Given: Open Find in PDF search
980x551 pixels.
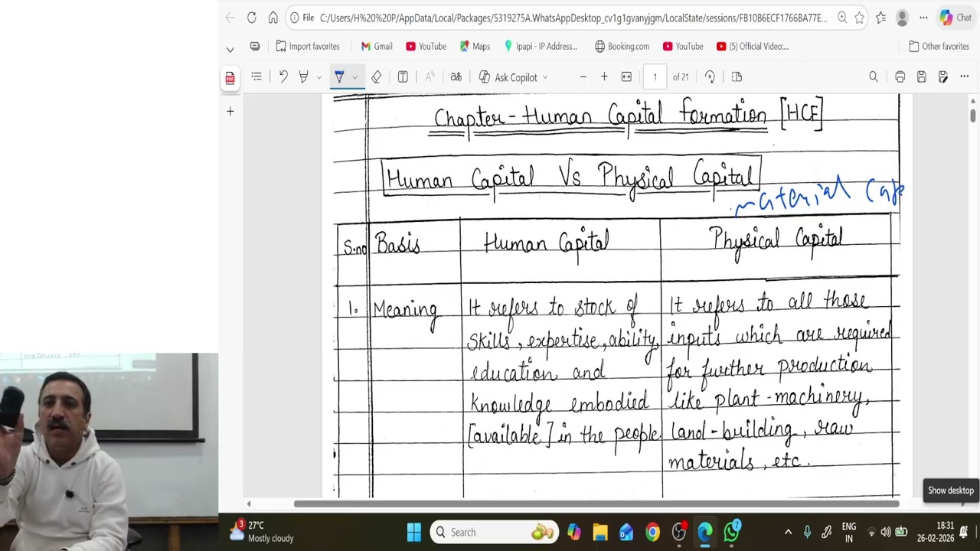Looking at the screenshot, I should [874, 77].
